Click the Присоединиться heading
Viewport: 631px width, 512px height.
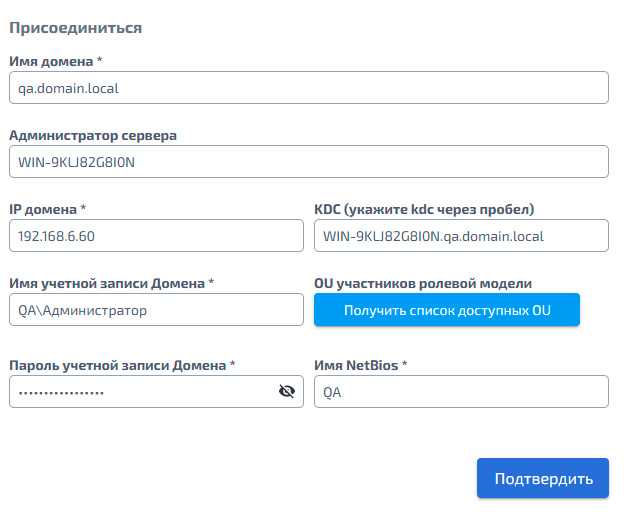pos(76,28)
